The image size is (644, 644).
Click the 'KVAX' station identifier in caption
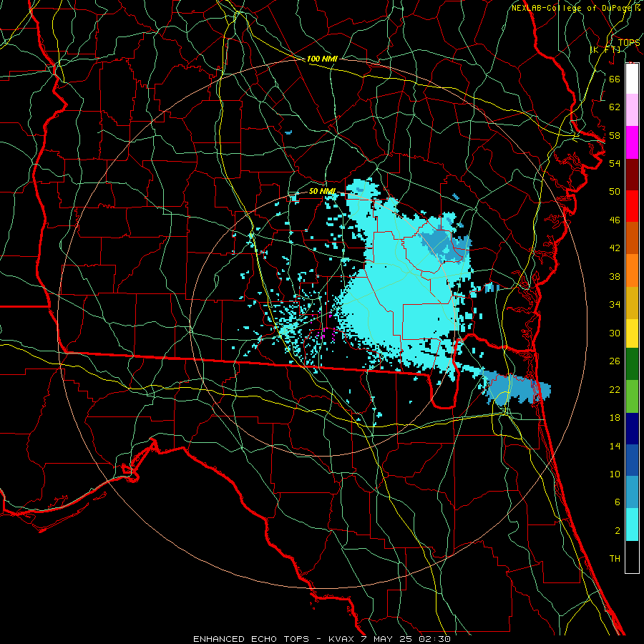(x=341, y=639)
